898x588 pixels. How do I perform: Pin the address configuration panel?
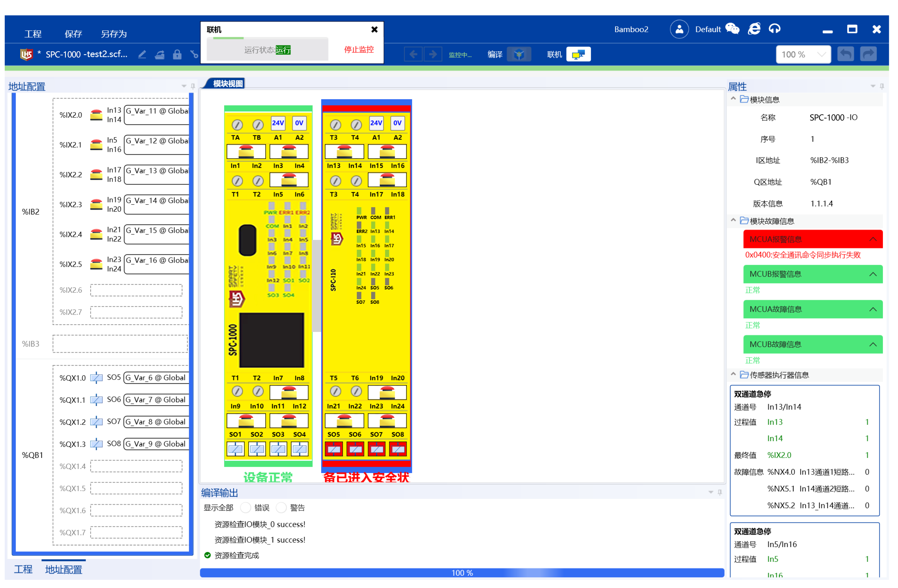click(194, 86)
